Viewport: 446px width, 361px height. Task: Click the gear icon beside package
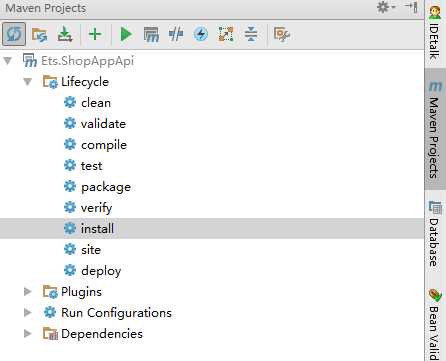click(x=70, y=186)
